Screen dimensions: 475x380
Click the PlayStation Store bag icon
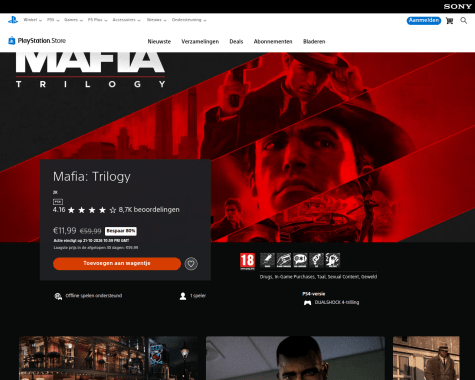coord(12,41)
